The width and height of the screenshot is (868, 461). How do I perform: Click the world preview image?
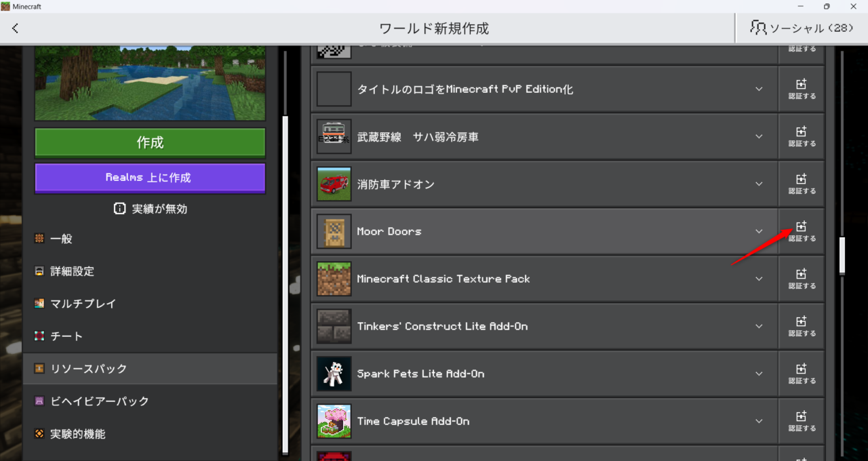point(150,83)
